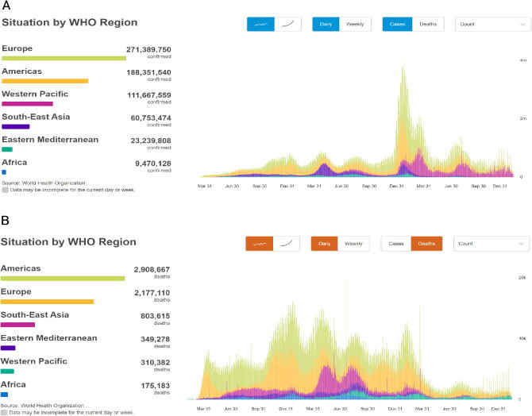The height and width of the screenshot is (416, 532).
Task: Click the 60,753,474 confirmed value
Action: coord(151,118)
